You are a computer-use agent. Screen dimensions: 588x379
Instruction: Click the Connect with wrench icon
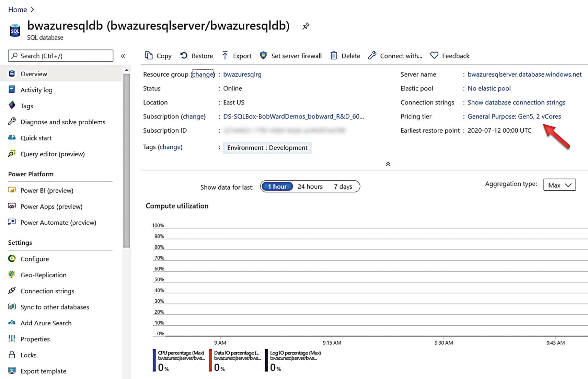pos(372,55)
